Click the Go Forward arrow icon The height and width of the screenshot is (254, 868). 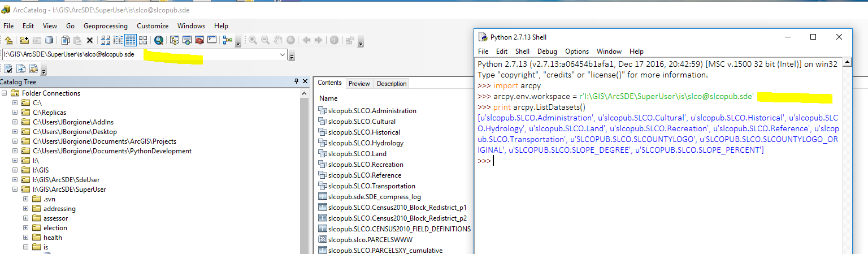(x=318, y=40)
